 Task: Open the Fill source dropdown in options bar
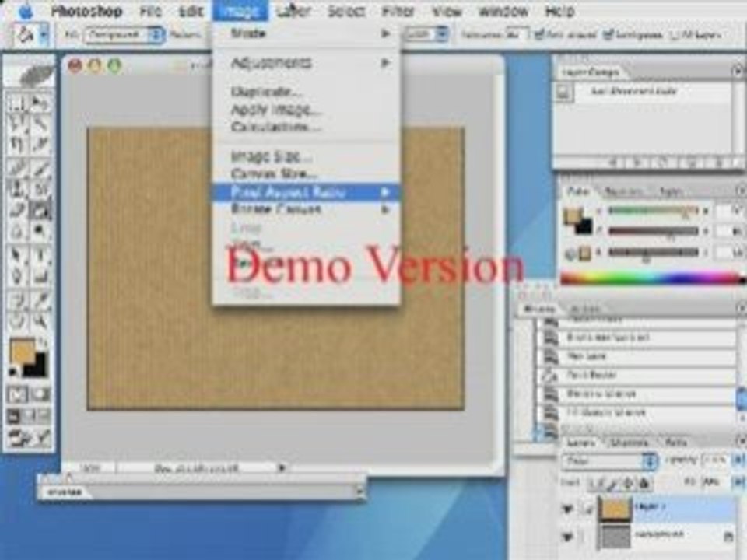point(124,35)
